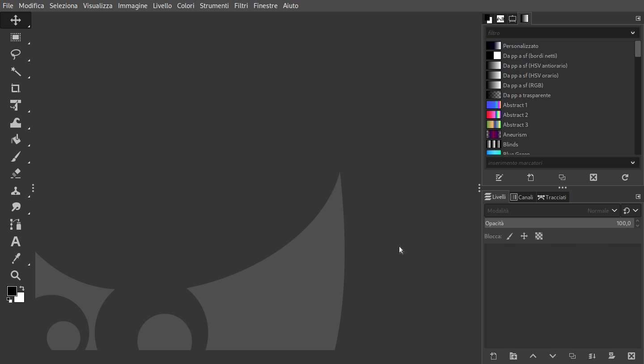Swap foreground and background colors
644x364 pixels.
click(x=22, y=288)
